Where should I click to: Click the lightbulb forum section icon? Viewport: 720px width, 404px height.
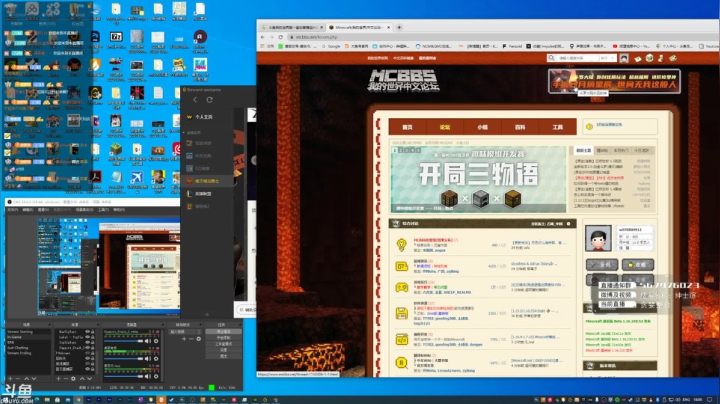pos(401,245)
